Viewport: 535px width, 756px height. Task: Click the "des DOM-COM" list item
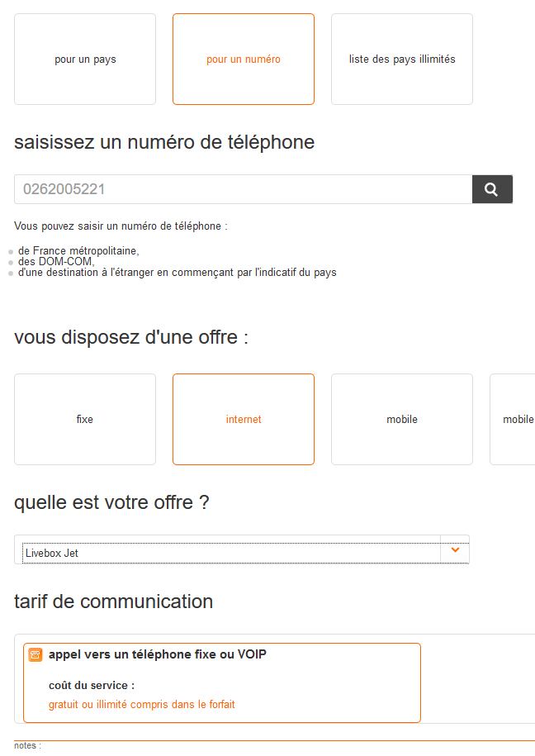pyautogui.click(x=56, y=262)
